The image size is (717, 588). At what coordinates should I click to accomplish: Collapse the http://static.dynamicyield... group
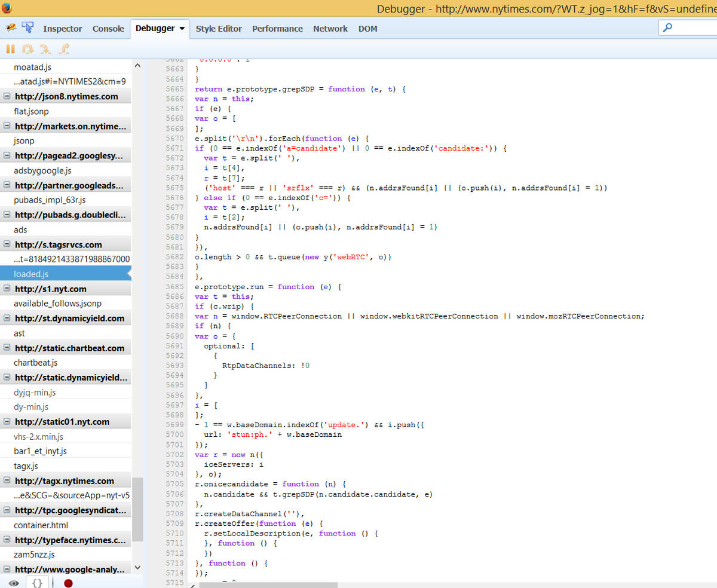pyautogui.click(x=7, y=378)
